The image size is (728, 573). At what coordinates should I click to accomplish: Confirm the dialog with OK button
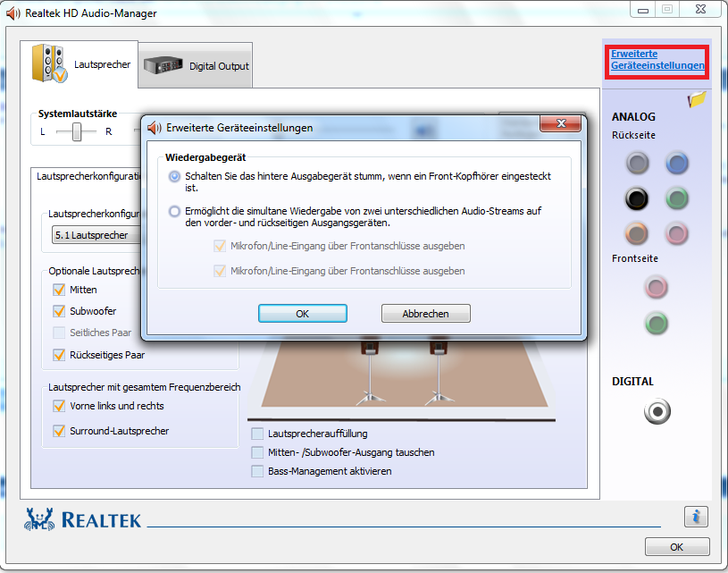pos(302,314)
